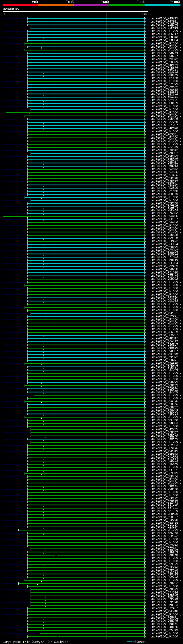Viewport: 183px width, 644px height.
Task: Click the query name AV640165
Action: click(x=11, y=9)
